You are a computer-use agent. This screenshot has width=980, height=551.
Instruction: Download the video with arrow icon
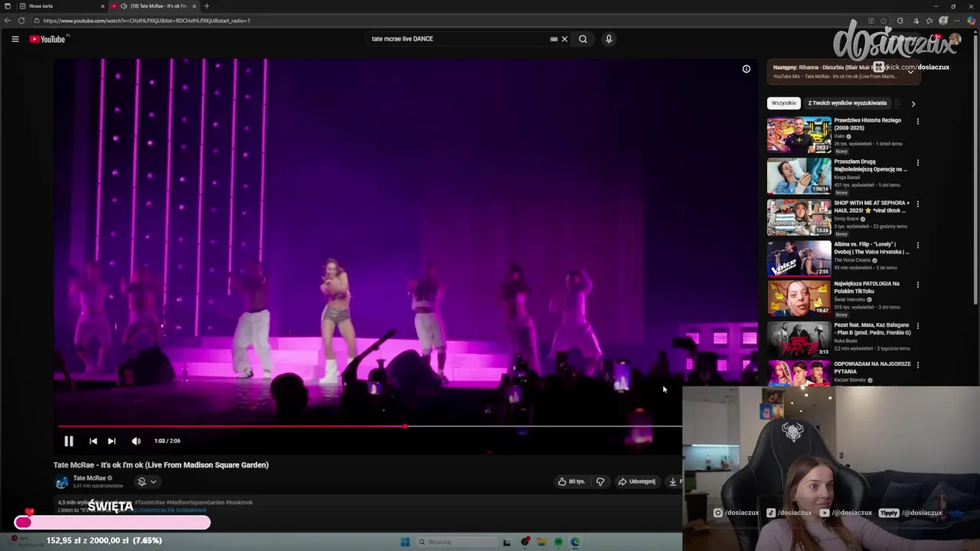click(x=673, y=481)
